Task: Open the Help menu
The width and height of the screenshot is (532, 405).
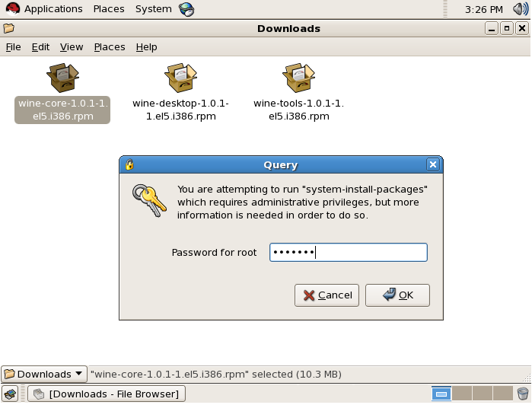Action: 146,47
